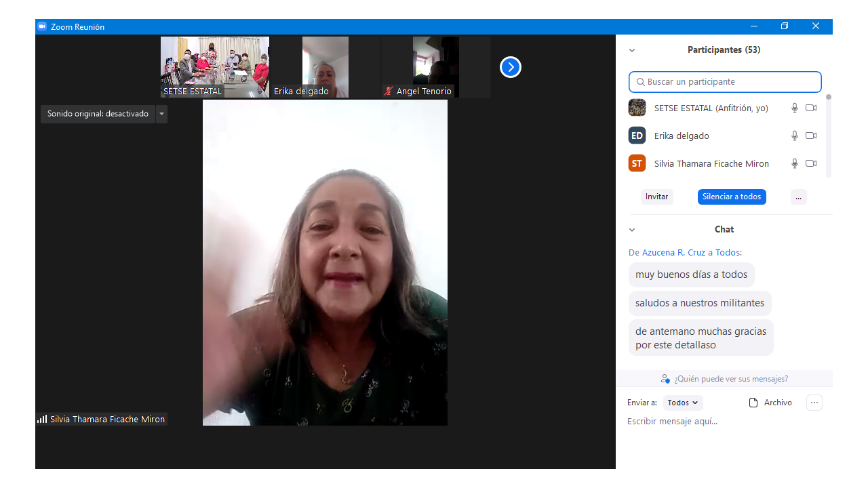Click person icon beside ¿Quién puede ver sus mensajes?
Viewport: 868px width, 488px height.
pos(665,379)
